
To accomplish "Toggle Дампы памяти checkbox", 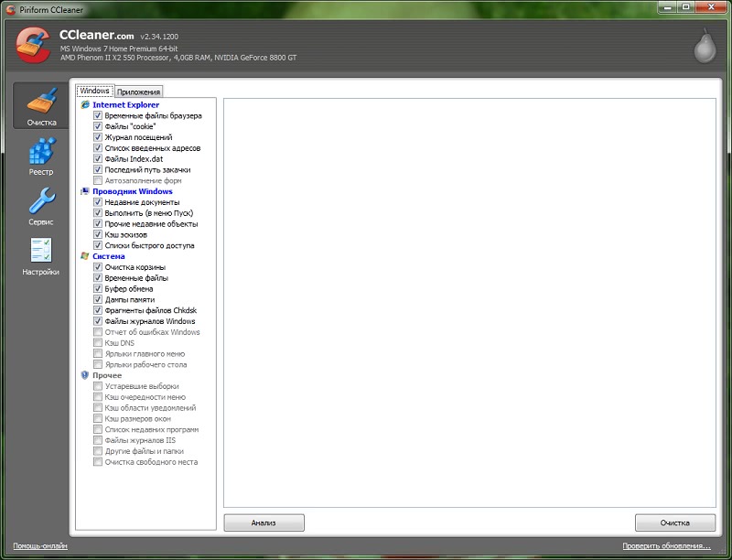I will click(98, 299).
